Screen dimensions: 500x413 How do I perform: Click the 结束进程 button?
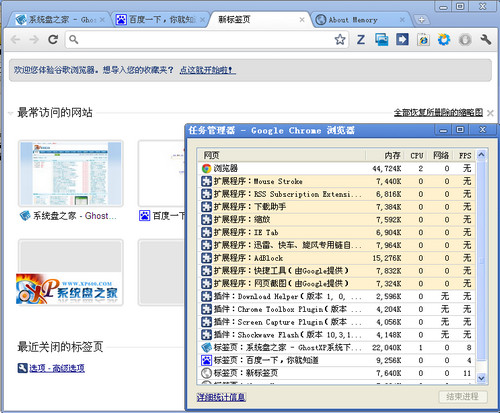tap(463, 397)
